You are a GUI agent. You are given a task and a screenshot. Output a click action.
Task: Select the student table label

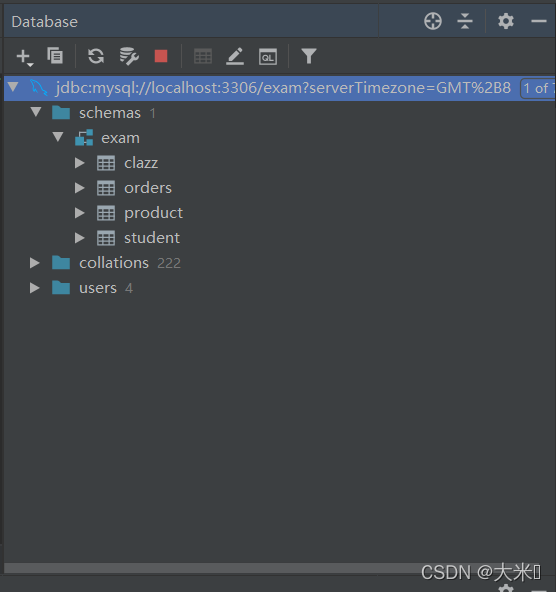(x=152, y=238)
